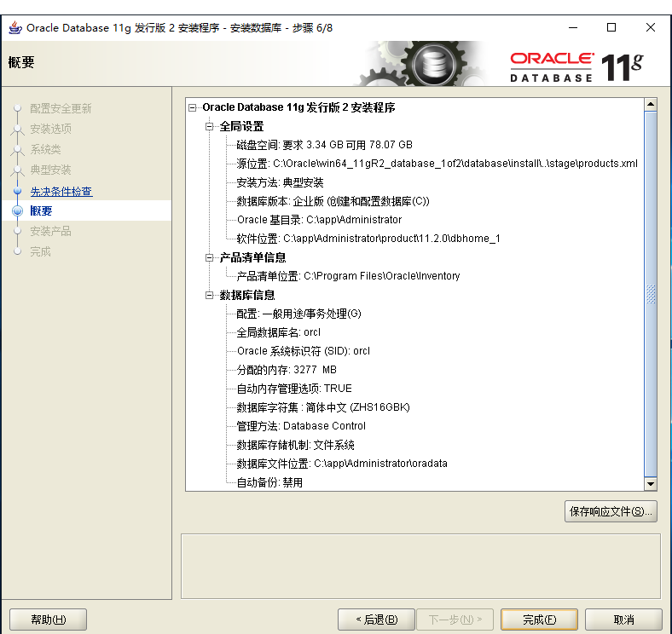This screenshot has width=672, height=634.
Task: Click the 先决条件检查 step bullet icon
Action: click(x=18, y=191)
